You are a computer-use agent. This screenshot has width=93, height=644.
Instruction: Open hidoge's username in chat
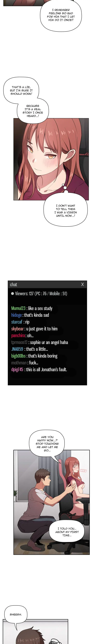coord(16,315)
